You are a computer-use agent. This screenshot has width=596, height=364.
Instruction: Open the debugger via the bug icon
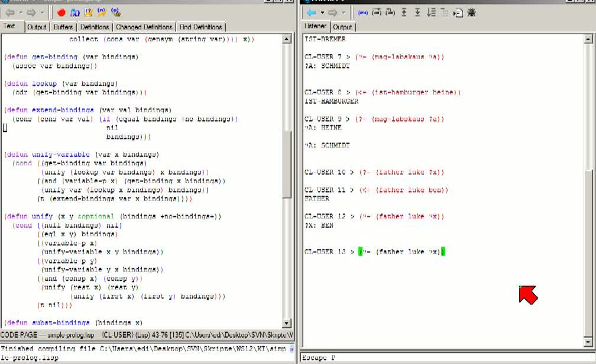(x=472, y=12)
